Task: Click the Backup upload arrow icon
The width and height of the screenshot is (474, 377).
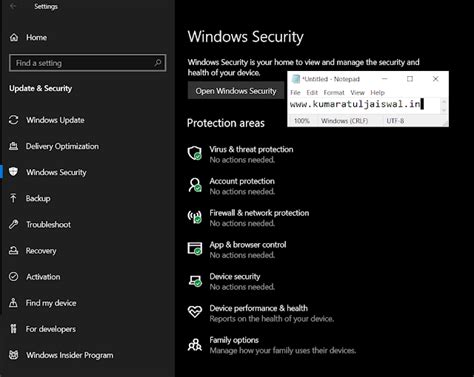Action: 13,198
